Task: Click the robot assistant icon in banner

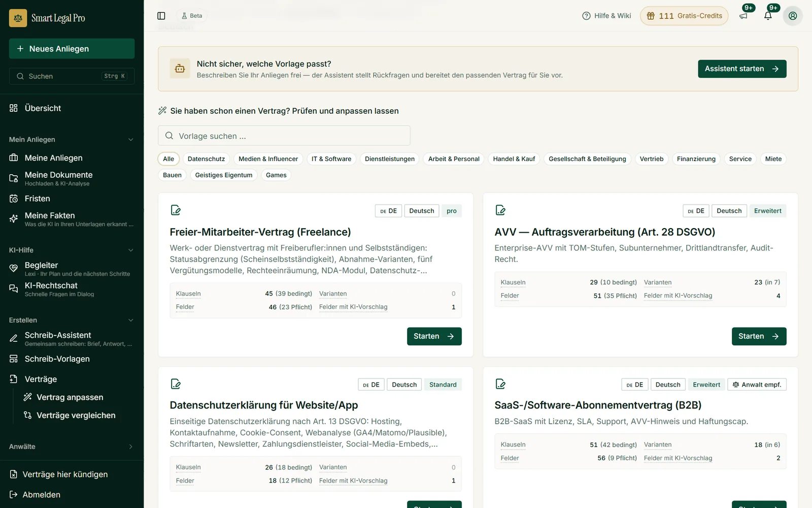Action: (x=180, y=69)
